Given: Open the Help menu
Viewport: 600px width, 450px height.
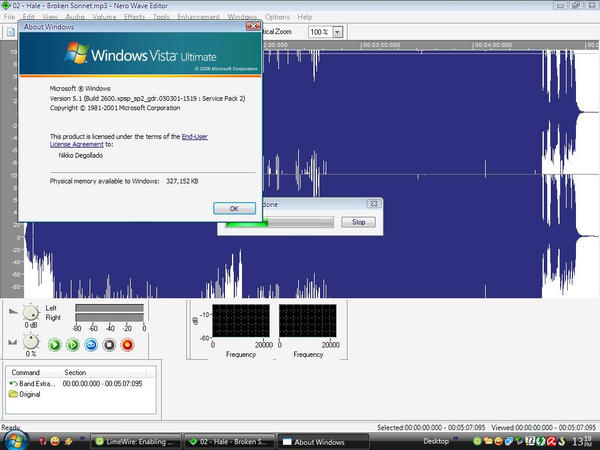Looking at the screenshot, I should pyautogui.click(x=305, y=17).
